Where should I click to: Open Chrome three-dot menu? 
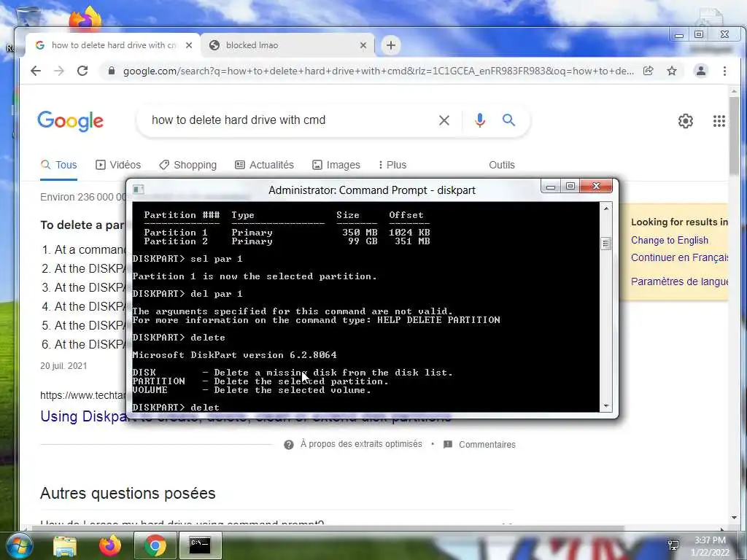click(x=724, y=71)
